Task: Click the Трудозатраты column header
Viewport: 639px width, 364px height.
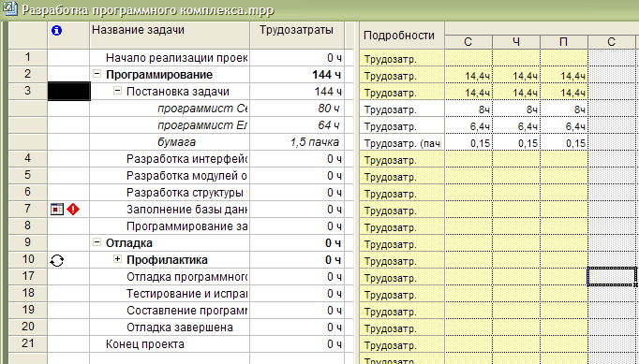Action: click(297, 35)
